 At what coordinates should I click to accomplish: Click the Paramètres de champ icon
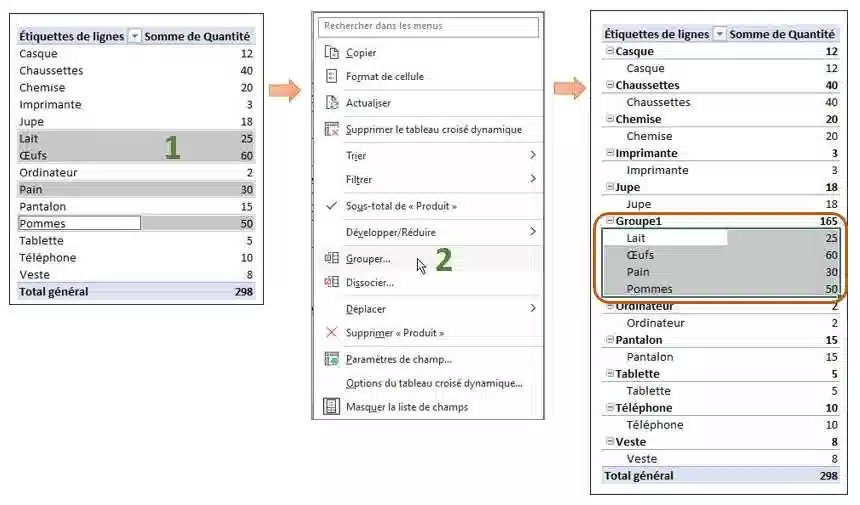click(x=332, y=359)
